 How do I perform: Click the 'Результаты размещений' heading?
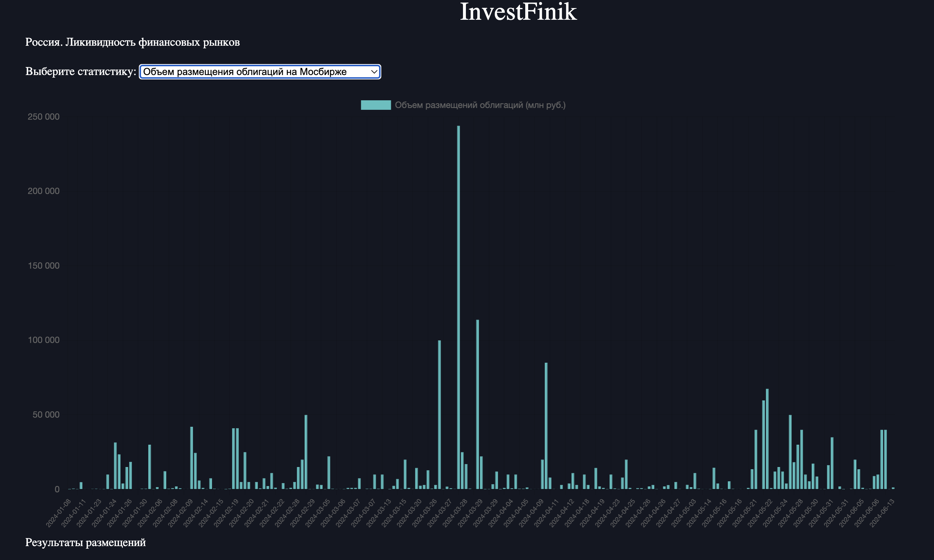85,543
